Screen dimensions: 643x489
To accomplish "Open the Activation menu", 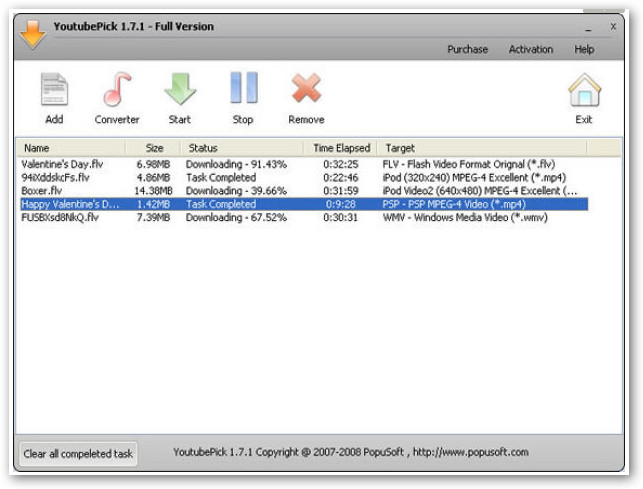I will point(531,49).
